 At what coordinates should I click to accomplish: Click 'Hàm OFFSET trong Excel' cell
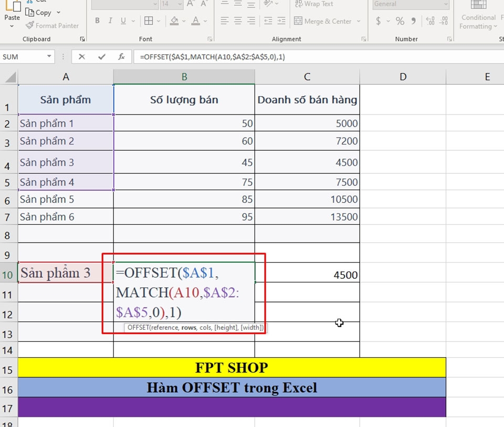click(x=232, y=388)
